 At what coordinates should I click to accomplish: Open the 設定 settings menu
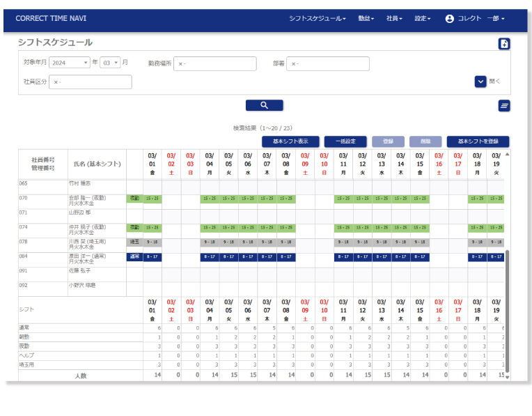tap(423, 19)
